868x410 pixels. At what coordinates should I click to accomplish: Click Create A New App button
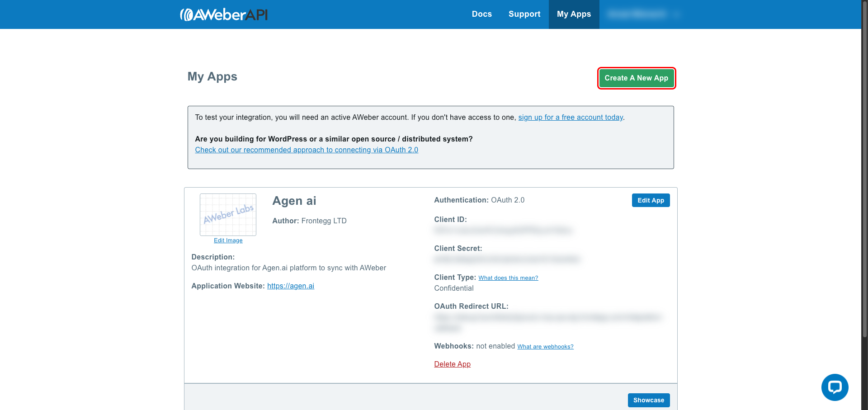click(636, 78)
